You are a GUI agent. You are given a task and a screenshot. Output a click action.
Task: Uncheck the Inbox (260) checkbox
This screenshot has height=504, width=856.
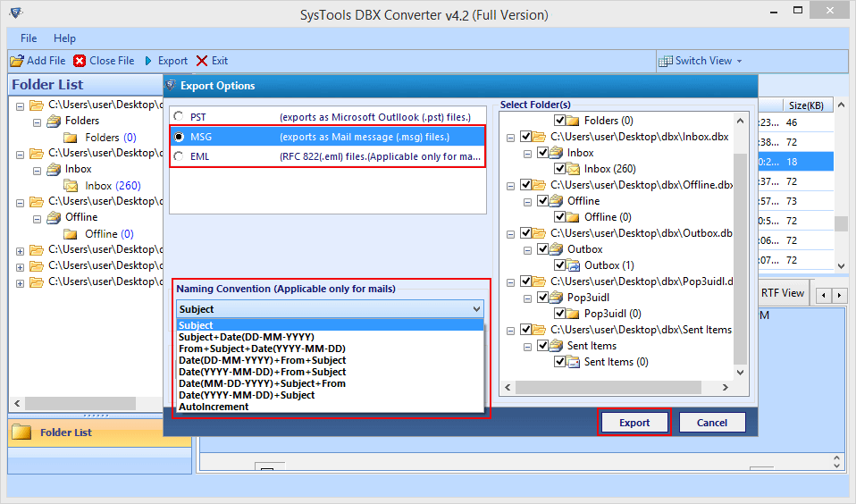[559, 168]
